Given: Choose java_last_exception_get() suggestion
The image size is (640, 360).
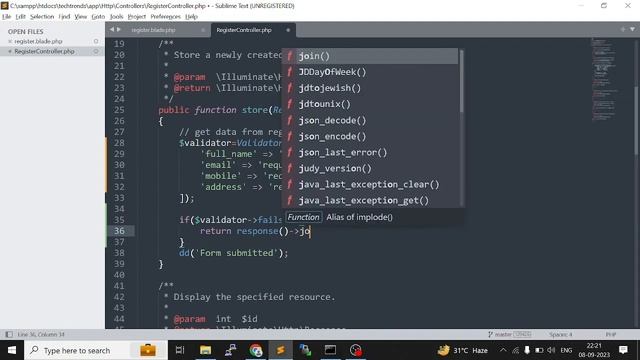Looking at the screenshot, I should point(370,200).
